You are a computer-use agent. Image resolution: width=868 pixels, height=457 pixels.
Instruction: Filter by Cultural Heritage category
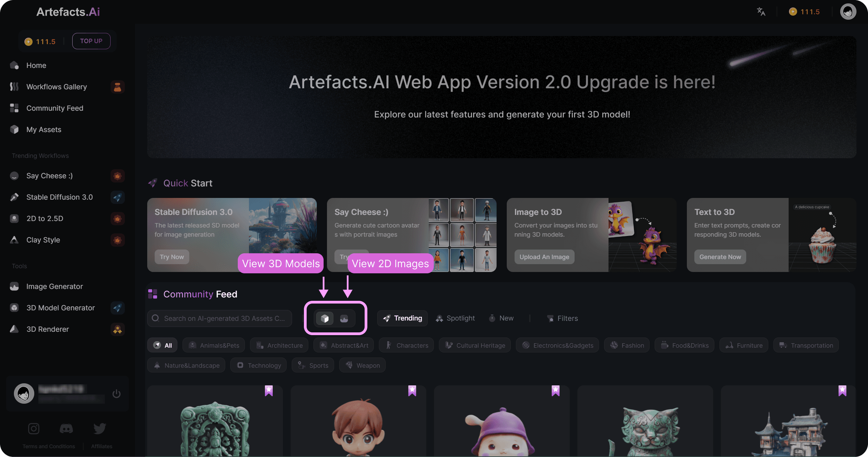(x=475, y=345)
